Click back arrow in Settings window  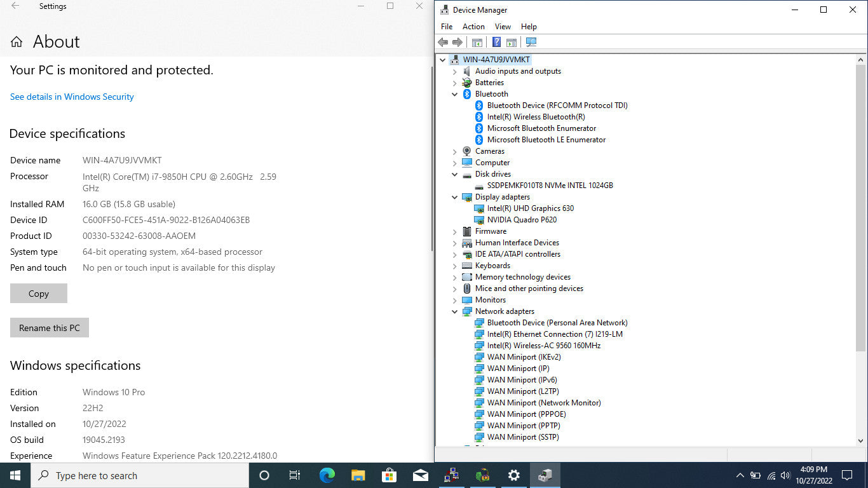click(15, 6)
